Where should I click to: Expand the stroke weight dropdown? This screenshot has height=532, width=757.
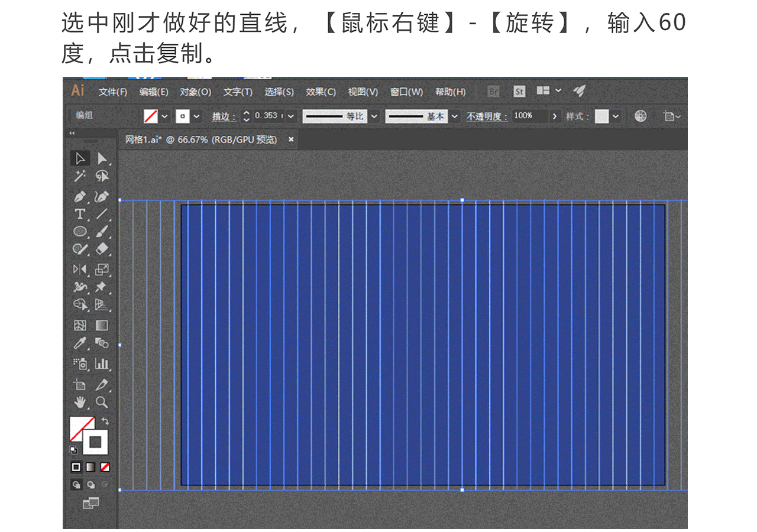290,116
